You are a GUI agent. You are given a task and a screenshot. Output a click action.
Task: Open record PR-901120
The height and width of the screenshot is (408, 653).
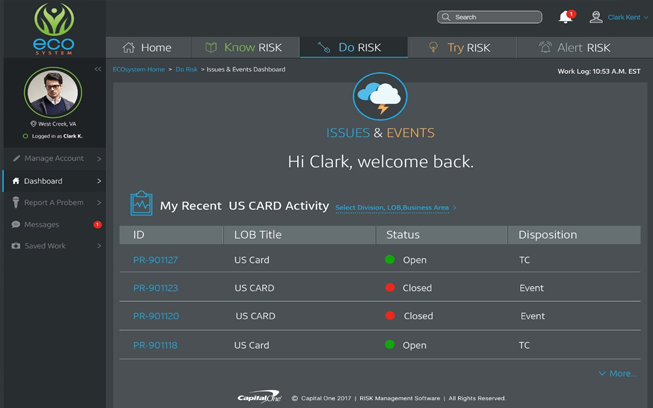[156, 316]
